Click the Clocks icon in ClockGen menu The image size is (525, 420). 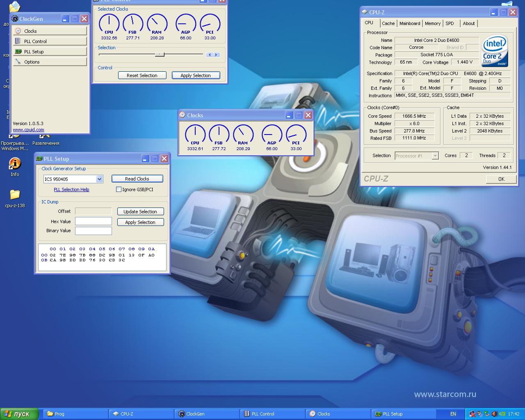click(x=18, y=31)
